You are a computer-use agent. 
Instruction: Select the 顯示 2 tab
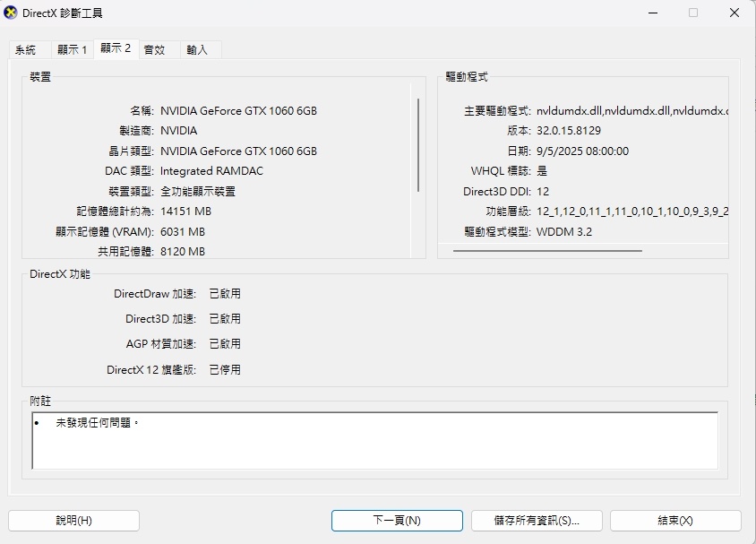point(116,48)
